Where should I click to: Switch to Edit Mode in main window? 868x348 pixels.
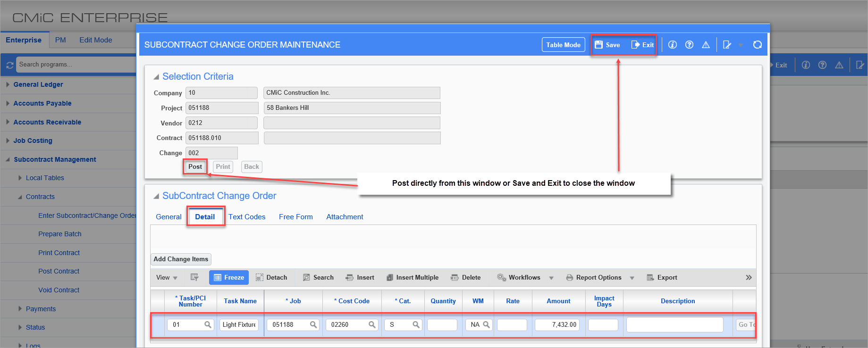click(x=96, y=40)
